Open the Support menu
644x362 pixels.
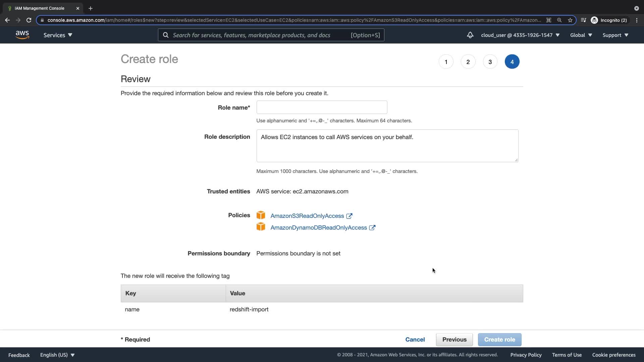point(615,35)
